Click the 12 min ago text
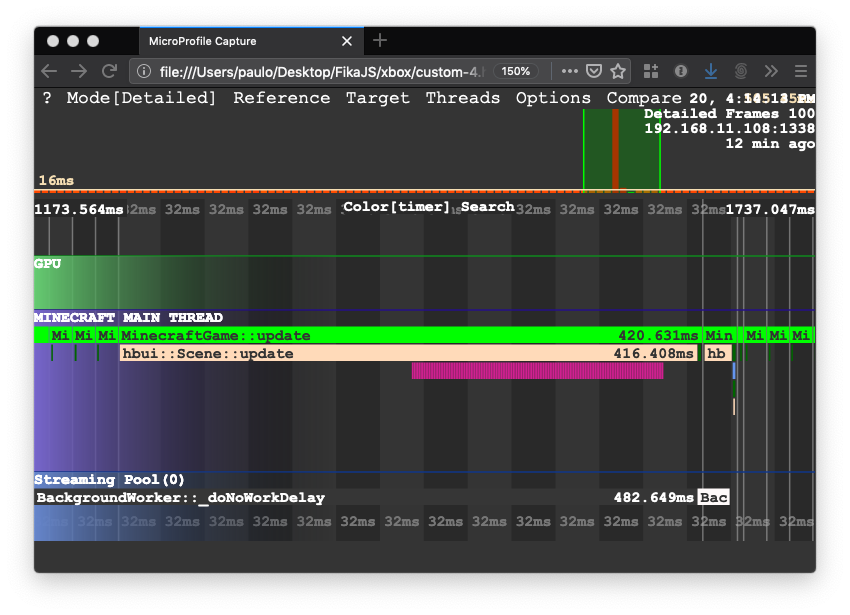The image size is (850, 615). point(770,144)
